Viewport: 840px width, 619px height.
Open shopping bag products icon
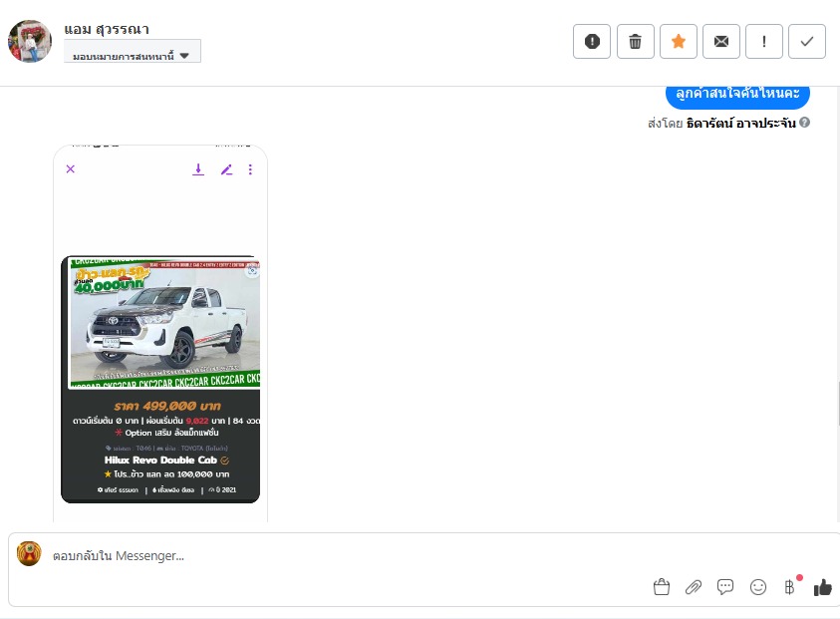pos(662,587)
